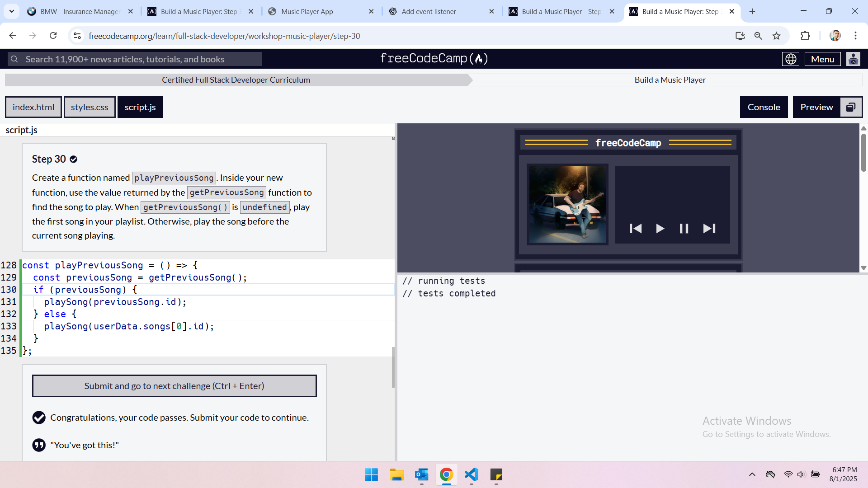
Task: Skip to next song in preview
Action: point(709,229)
